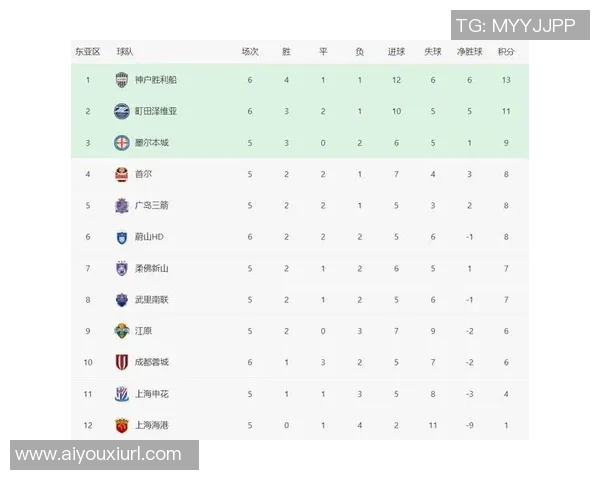Click the 上海海港 club badge

click(x=121, y=425)
